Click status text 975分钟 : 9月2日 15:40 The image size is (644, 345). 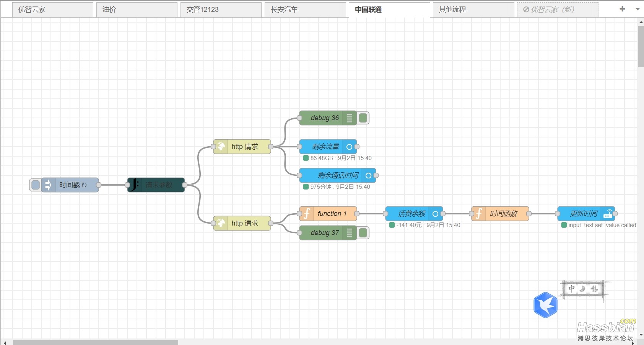coord(340,187)
